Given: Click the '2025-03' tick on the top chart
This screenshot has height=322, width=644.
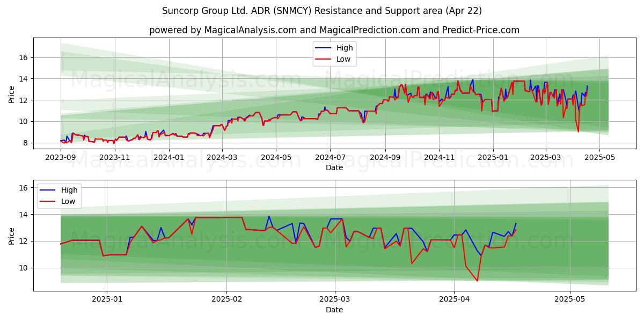Looking at the screenshot, I should [x=546, y=157].
